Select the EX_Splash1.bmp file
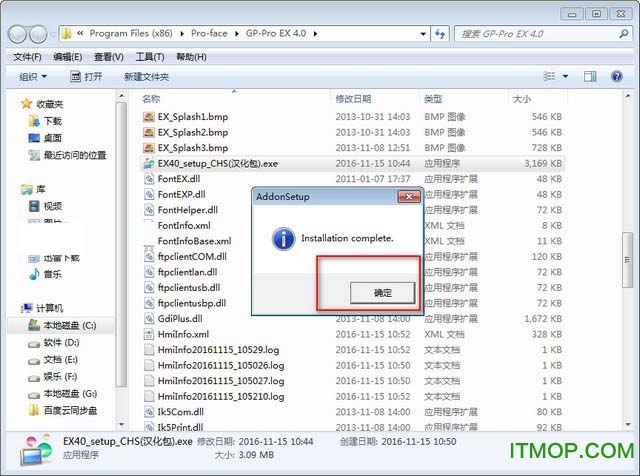The width and height of the screenshot is (640, 476). tap(192, 117)
